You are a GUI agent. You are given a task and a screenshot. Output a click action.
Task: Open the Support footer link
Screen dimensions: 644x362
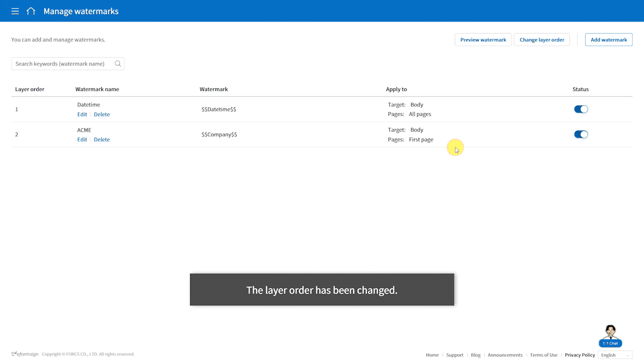coord(454,355)
